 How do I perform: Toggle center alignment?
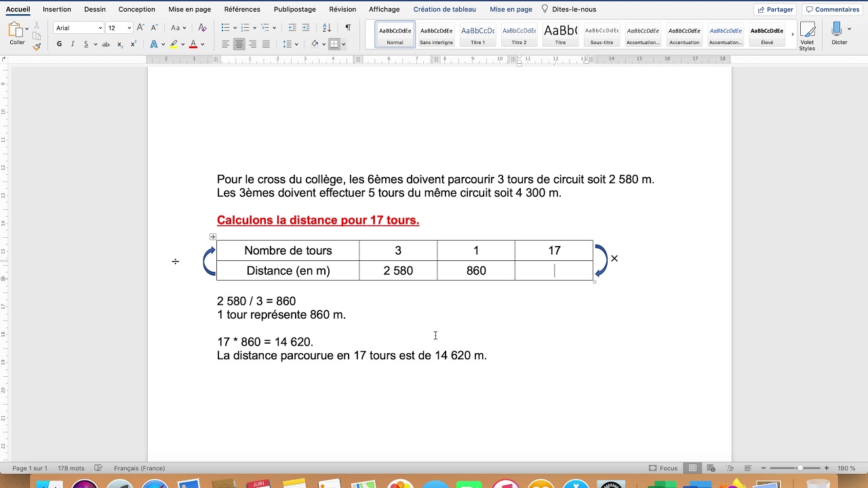(x=239, y=44)
